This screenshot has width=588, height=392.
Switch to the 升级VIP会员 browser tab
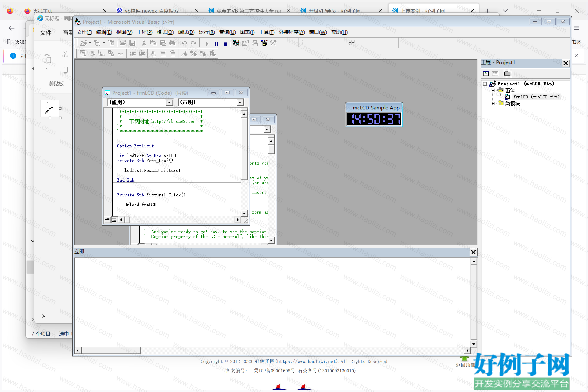coord(334,11)
